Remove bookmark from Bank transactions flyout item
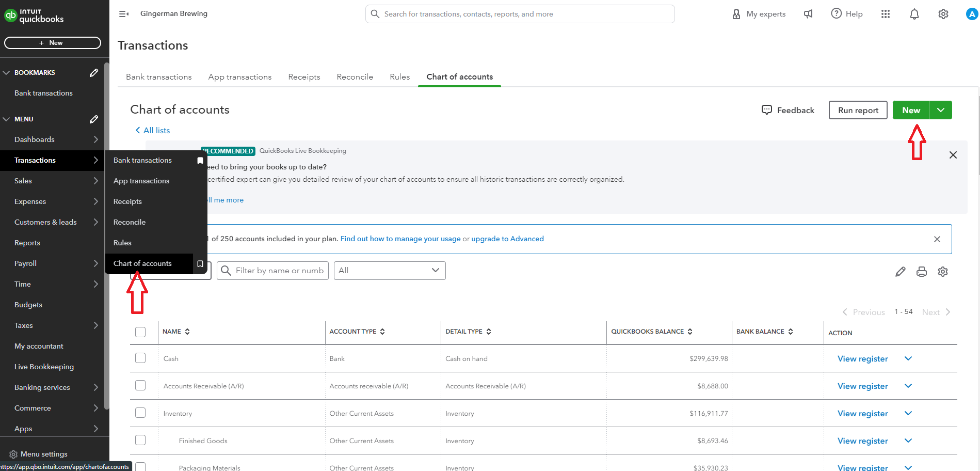The width and height of the screenshot is (980, 471). tap(200, 161)
